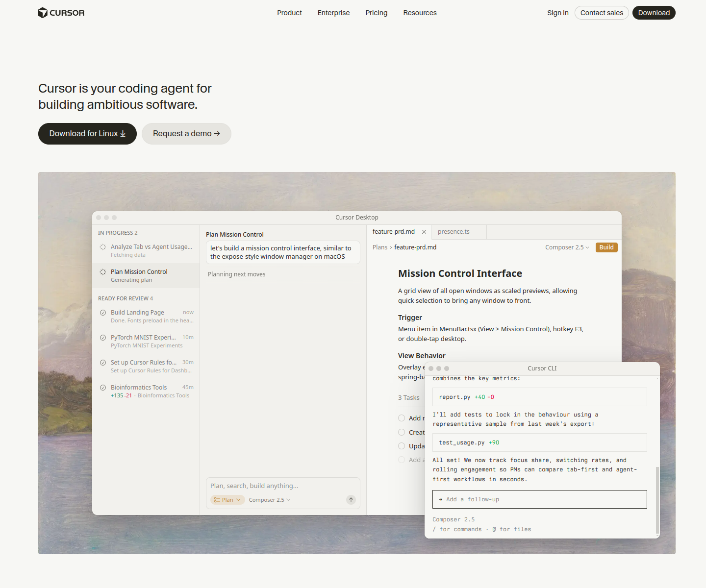The height and width of the screenshot is (588, 706).
Task: Click the Add a follow-up input field
Action: (540, 499)
